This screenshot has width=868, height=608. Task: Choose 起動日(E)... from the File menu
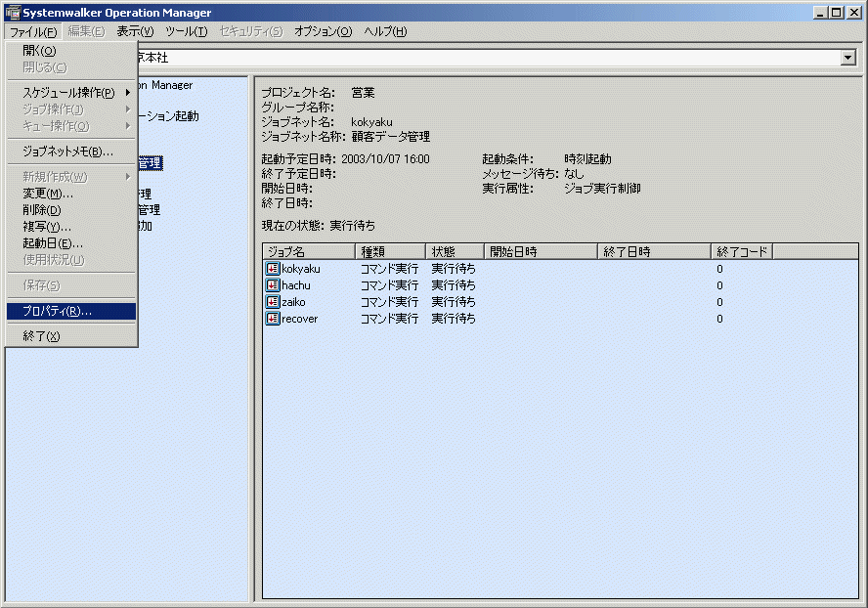tap(70, 243)
